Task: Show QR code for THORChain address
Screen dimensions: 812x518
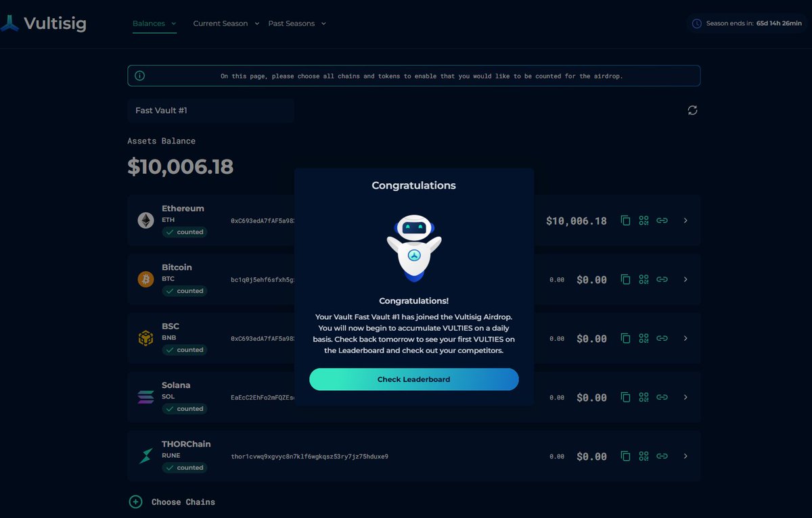Action: point(644,456)
